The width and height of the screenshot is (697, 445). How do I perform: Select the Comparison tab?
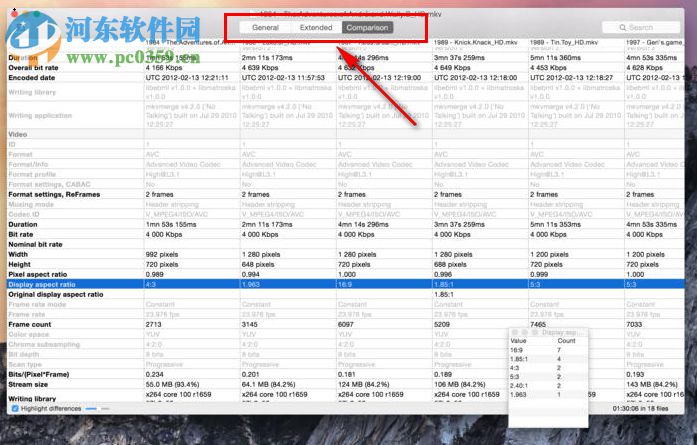point(367,28)
